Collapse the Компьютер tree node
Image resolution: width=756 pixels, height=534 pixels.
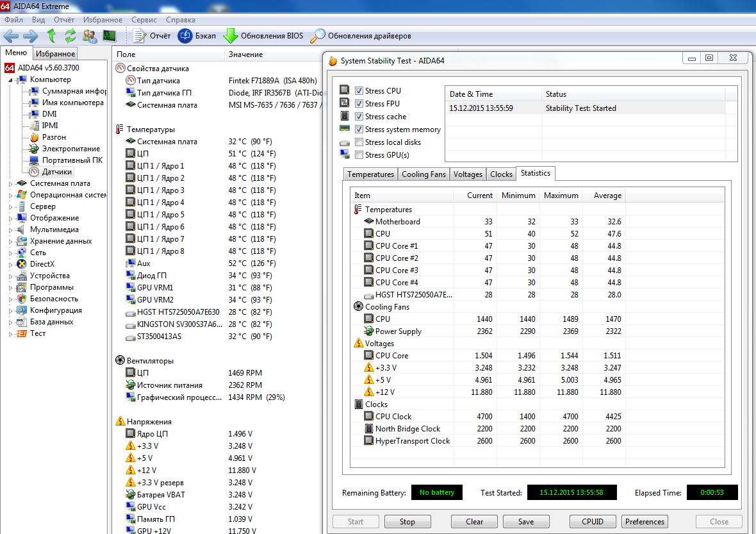coord(11,80)
